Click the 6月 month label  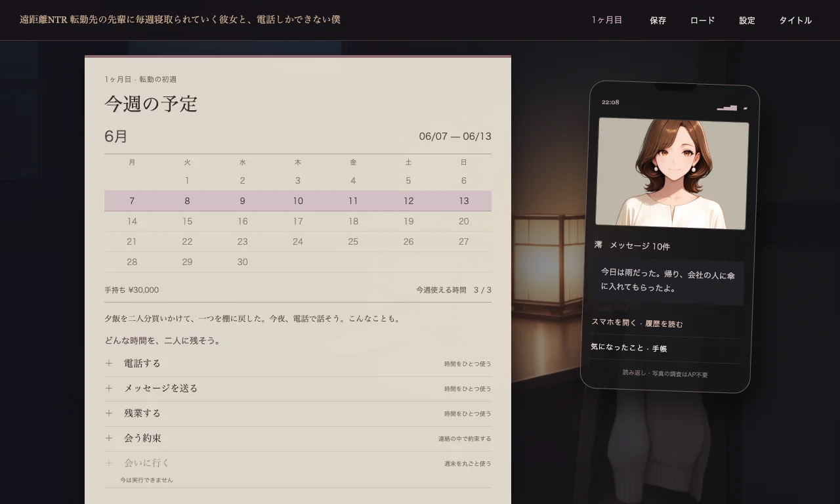(116, 136)
